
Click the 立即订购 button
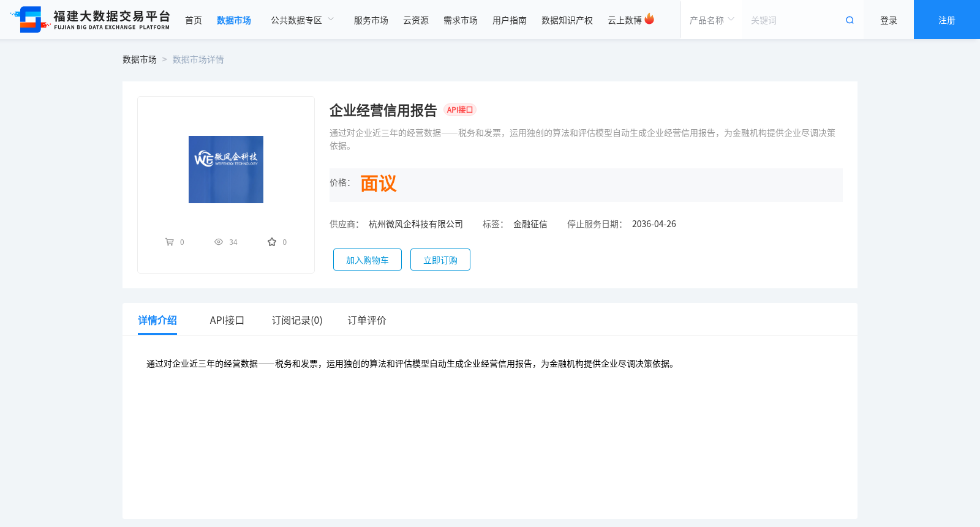(440, 260)
